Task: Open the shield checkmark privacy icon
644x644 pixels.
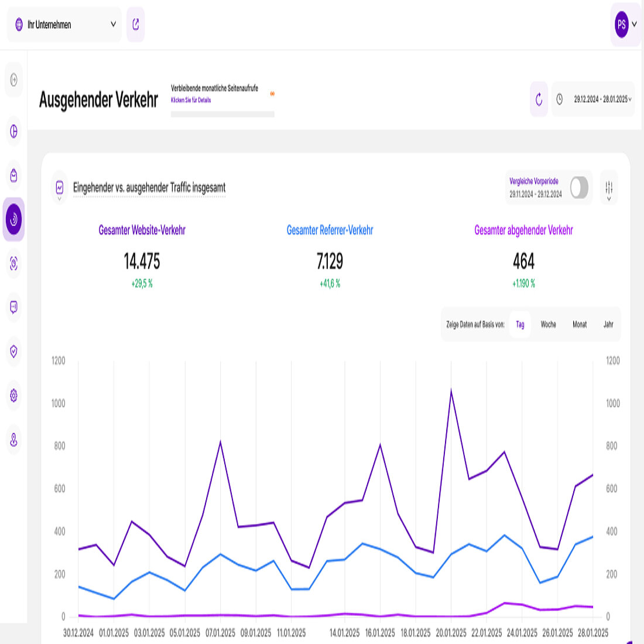Action: tap(14, 351)
